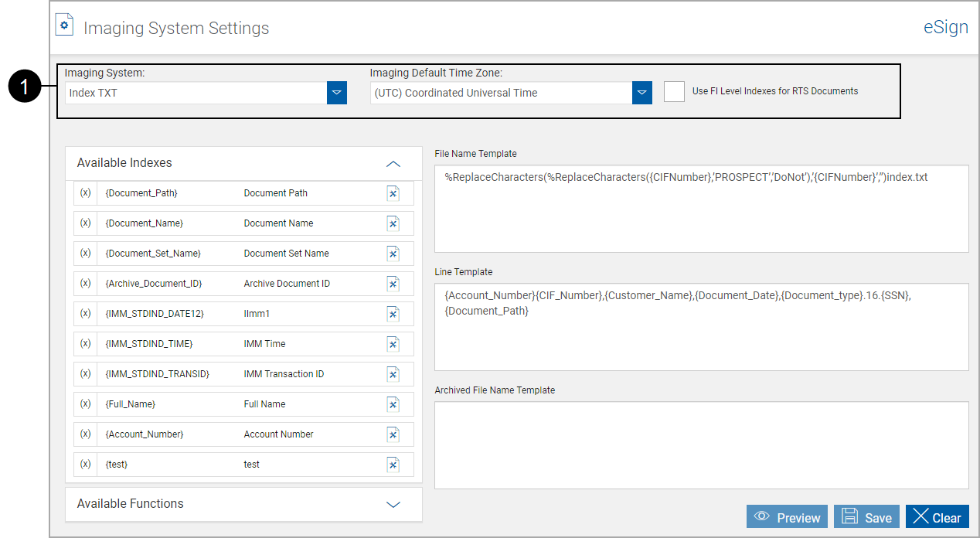Open the Imaging System dropdown

pos(336,92)
